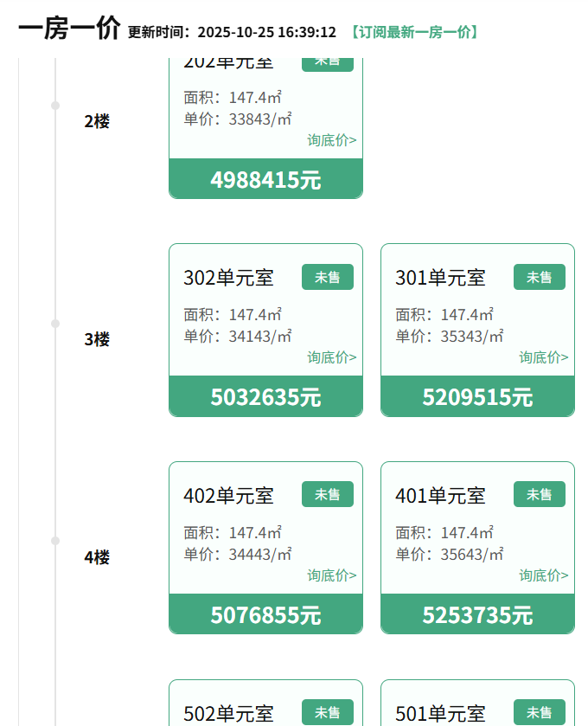Click the 未售 badge on 501单元室

[539, 712]
